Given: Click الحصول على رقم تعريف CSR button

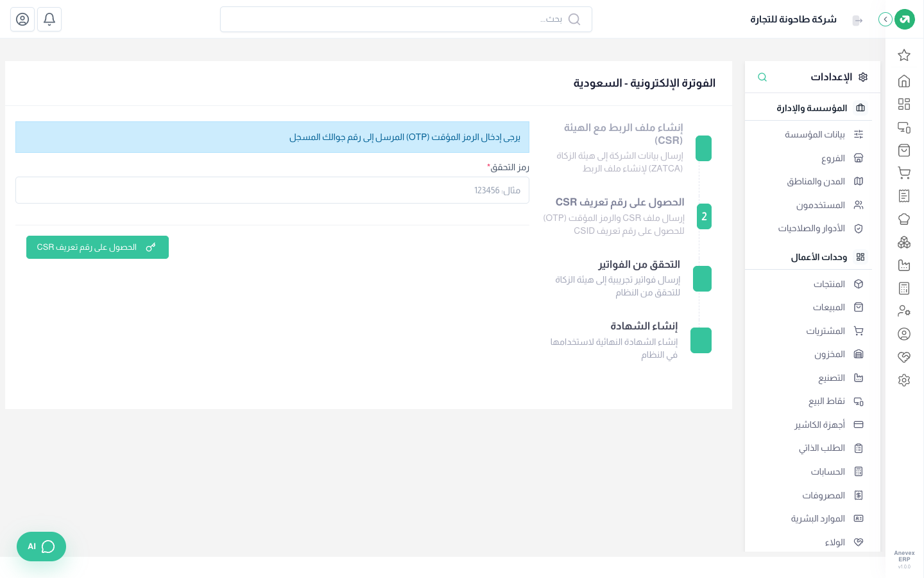Looking at the screenshot, I should pos(98,247).
